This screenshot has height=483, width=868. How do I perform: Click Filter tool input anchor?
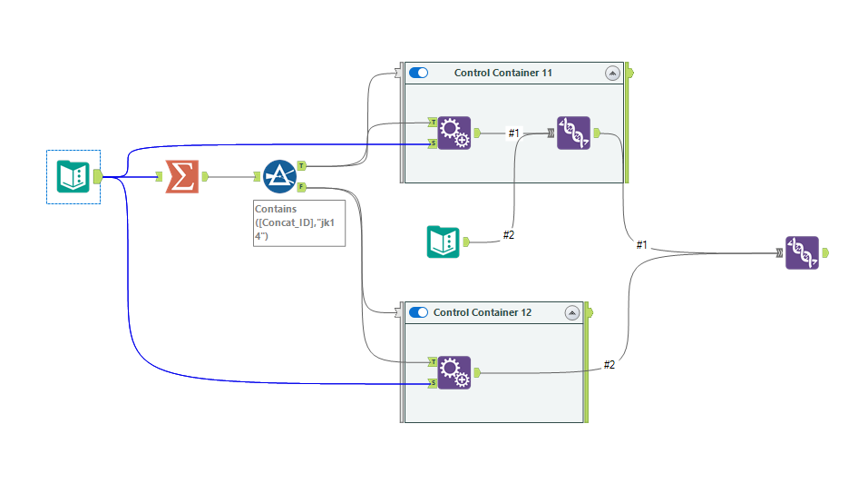pyautogui.click(x=257, y=177)
